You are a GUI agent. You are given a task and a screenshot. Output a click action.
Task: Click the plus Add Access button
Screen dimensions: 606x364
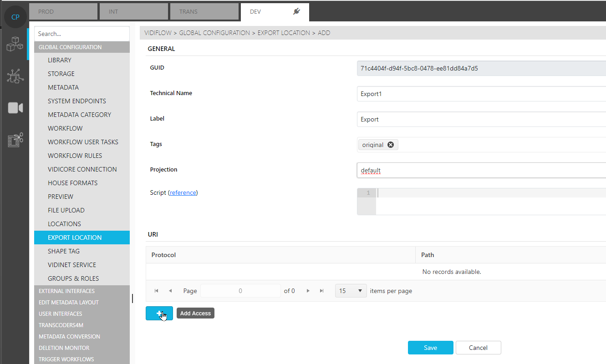point(159,313)
